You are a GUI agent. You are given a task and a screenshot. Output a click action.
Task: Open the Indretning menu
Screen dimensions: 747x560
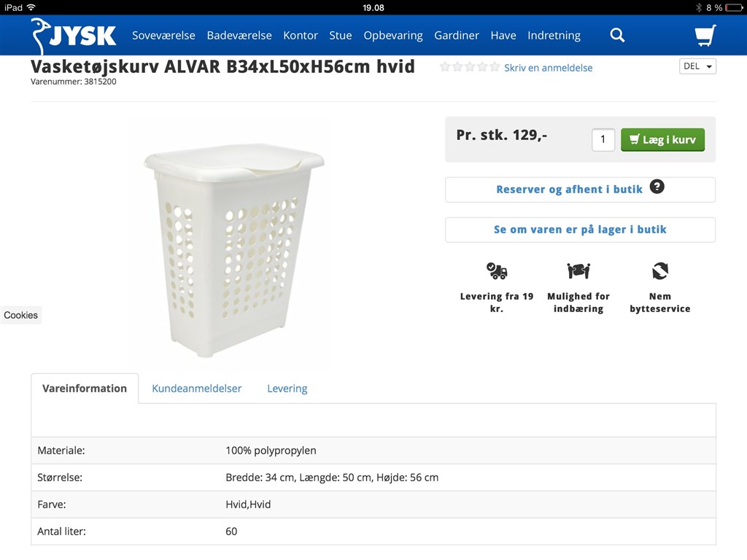[x=554, y=35]
